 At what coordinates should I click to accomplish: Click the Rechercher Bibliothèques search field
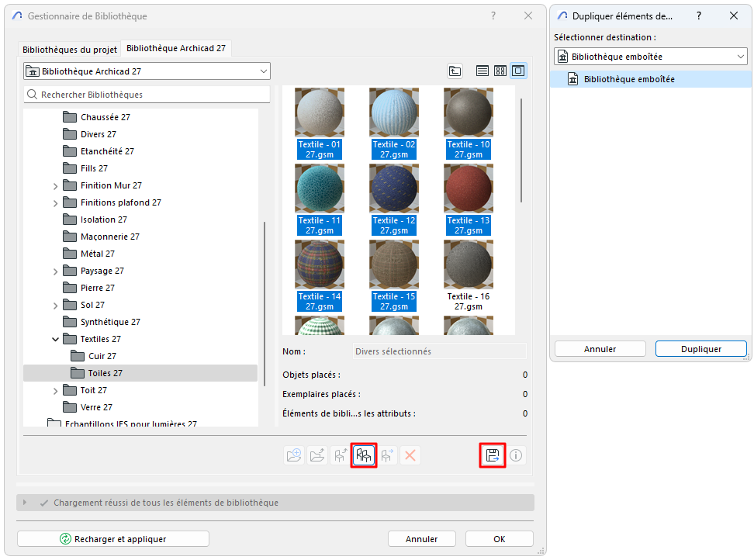click(x=147, y=95)
